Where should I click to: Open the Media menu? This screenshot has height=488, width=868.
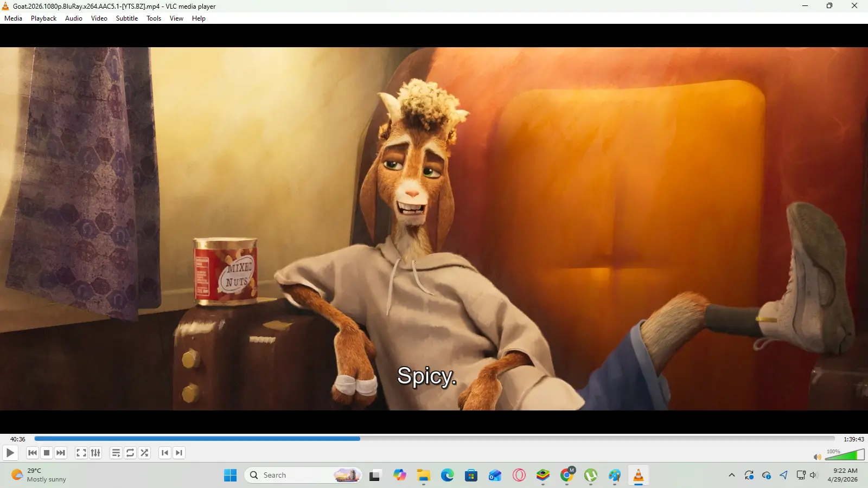click(13, 18)
